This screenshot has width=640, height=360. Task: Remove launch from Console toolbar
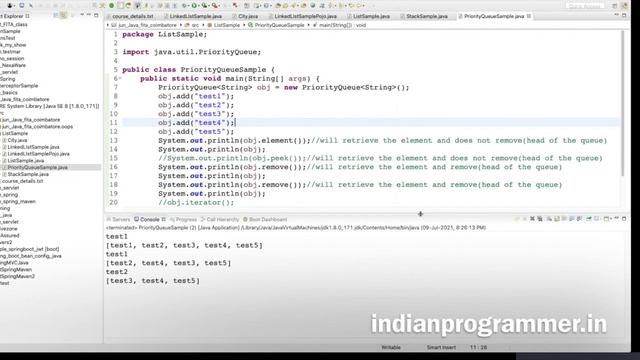click(532, 219)
